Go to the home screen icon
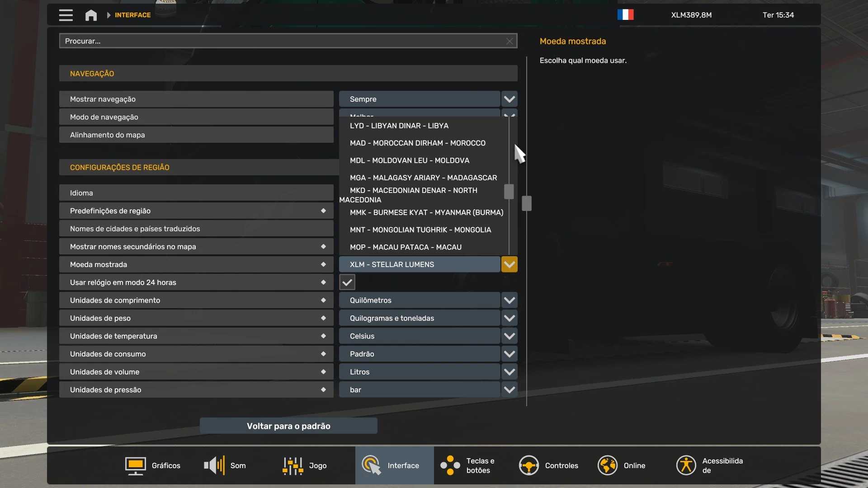This screenshot has height=488, width=868. [91, 15]
